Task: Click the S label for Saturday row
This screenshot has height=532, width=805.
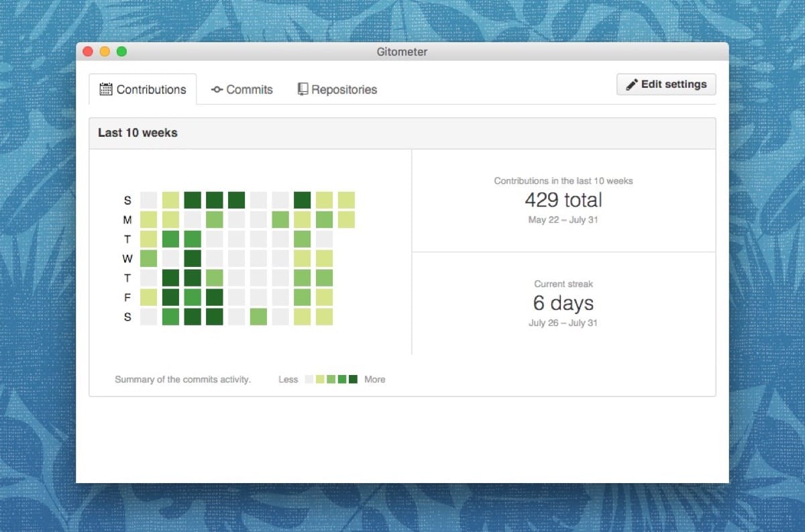Action: point(127,317)
